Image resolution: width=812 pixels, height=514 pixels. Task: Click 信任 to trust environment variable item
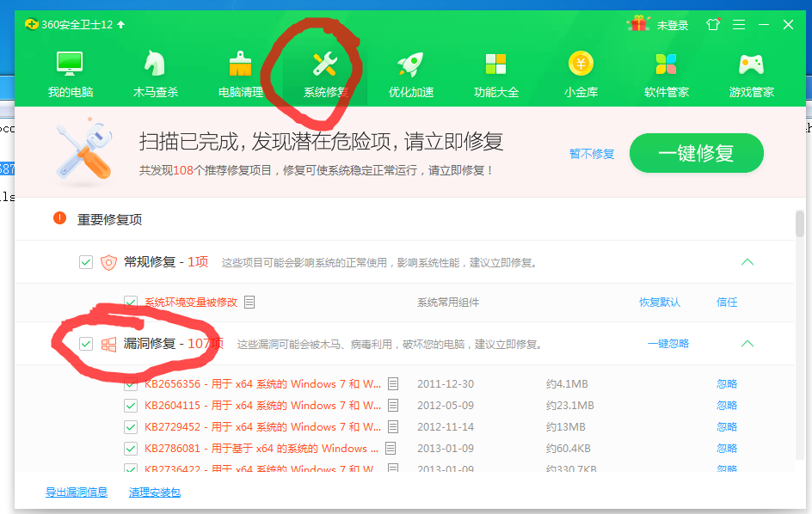(x=727, y=302)
